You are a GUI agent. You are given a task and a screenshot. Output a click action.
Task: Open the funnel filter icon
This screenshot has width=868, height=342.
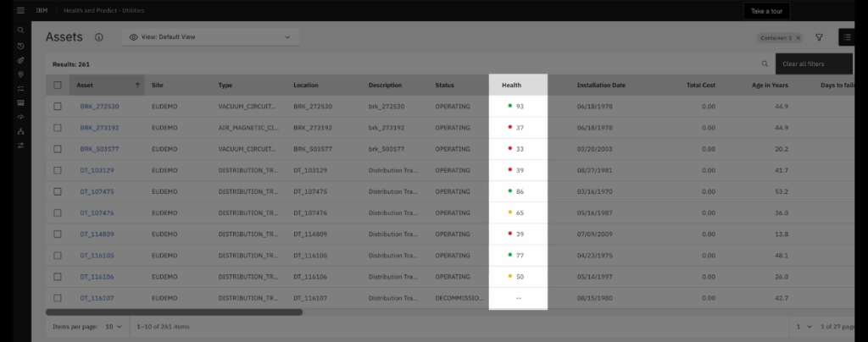[x=819, y=37]
